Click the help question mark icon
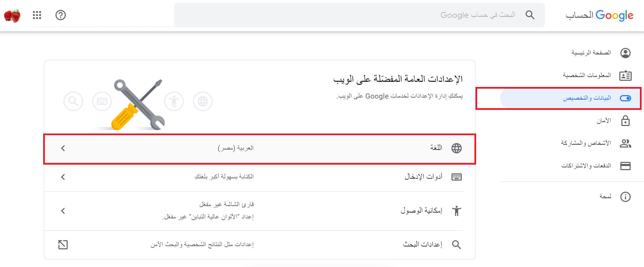This screenshot has width=644, height=267. tap(61, 15)
